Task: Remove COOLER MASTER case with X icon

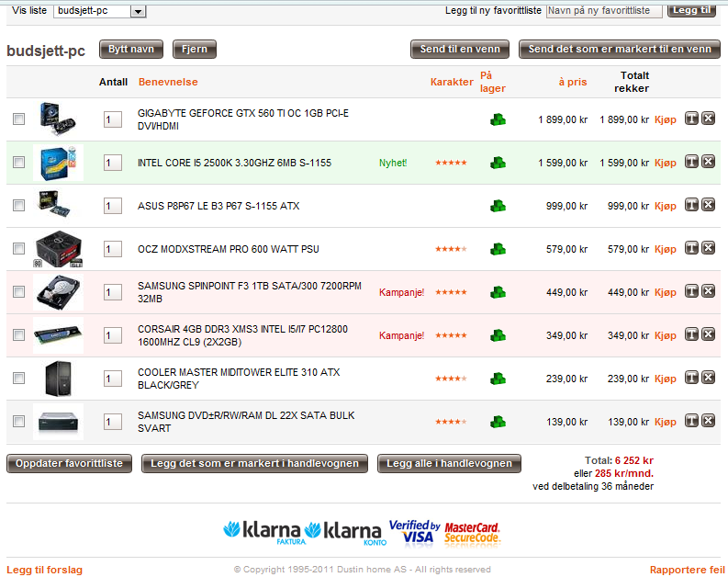Action: [708, 378]
